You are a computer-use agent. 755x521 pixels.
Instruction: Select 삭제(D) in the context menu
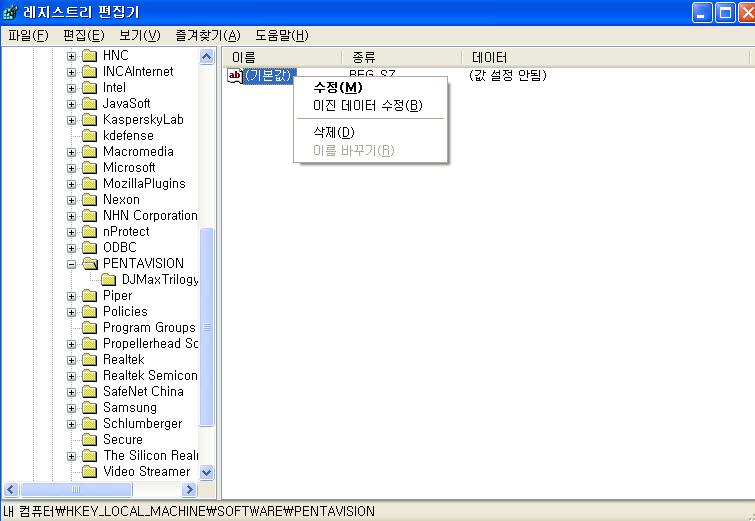pos(334,132)
